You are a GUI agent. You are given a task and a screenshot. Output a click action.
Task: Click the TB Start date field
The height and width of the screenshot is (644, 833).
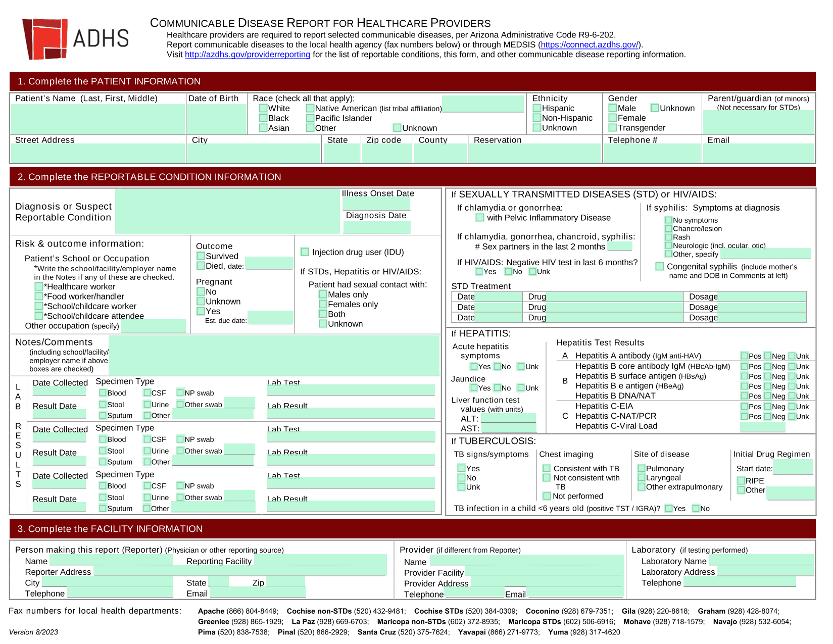[x=793, y=468]
